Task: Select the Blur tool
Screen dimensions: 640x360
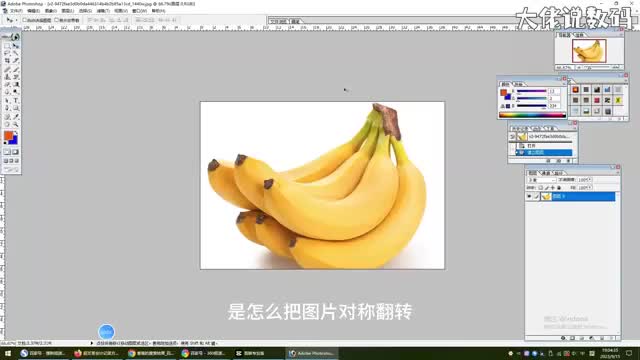Action: (7, 92)
